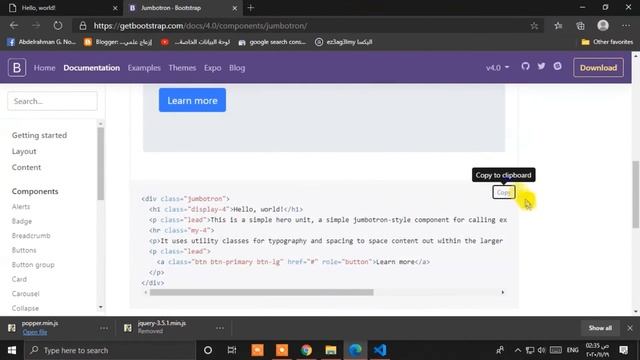Show hidden system tray icons chevron
Viewport: 640px width, 360px height.
click(518, 350)
